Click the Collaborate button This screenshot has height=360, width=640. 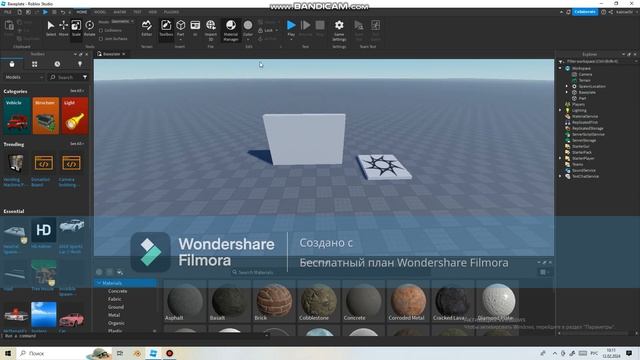(x=584, y=12)
